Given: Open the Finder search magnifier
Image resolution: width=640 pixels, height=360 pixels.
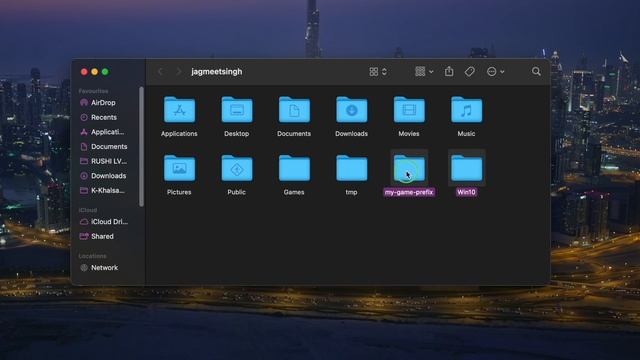Looking at the screenshot, I should point(536,72).
